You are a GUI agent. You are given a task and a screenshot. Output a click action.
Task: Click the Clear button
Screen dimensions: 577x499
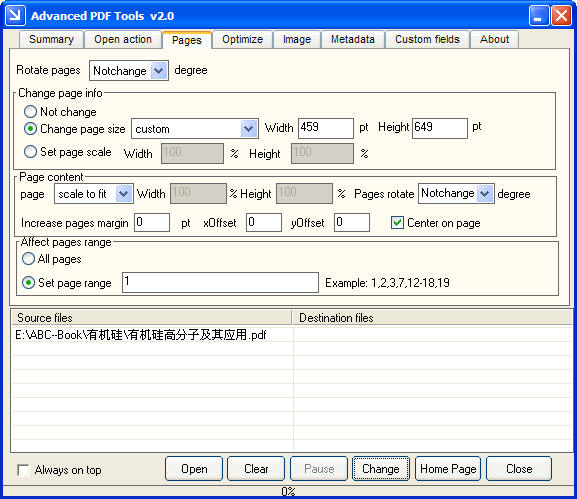(256, 469)
